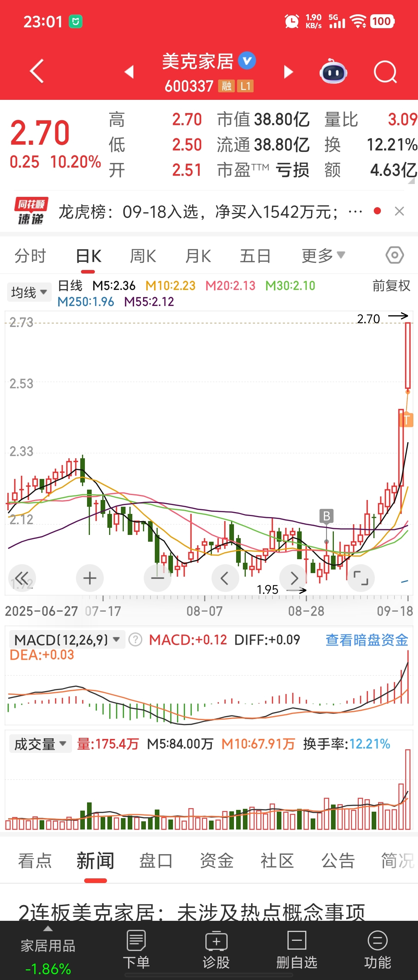The image size is (418, 980).
Task: Open the chart settings hexagon icon
Action: (x=395, y=255)
